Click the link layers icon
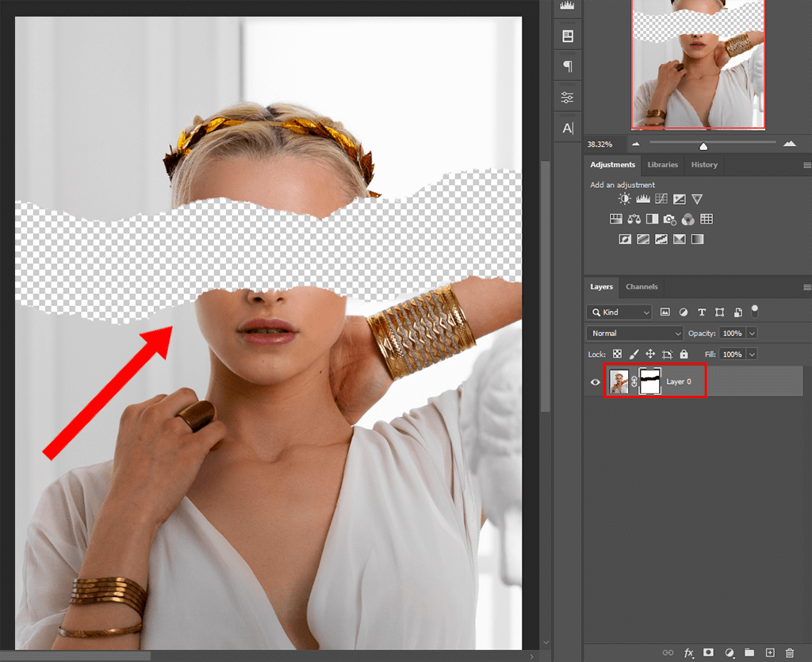 coord(668,652)
